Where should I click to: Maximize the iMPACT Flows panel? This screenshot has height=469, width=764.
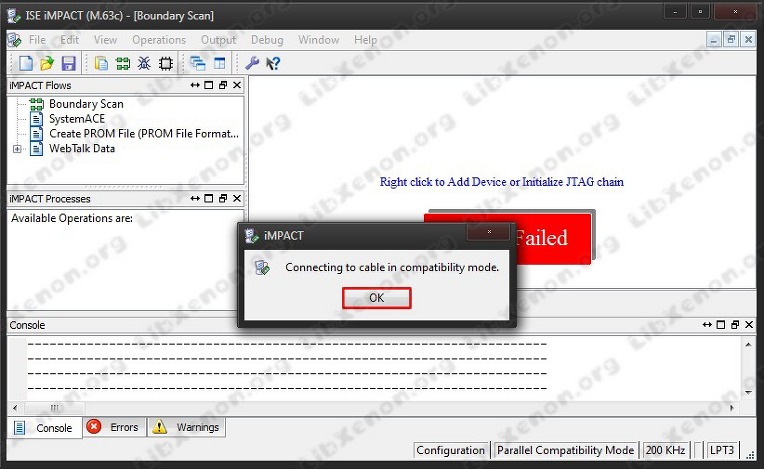(209, 85)
